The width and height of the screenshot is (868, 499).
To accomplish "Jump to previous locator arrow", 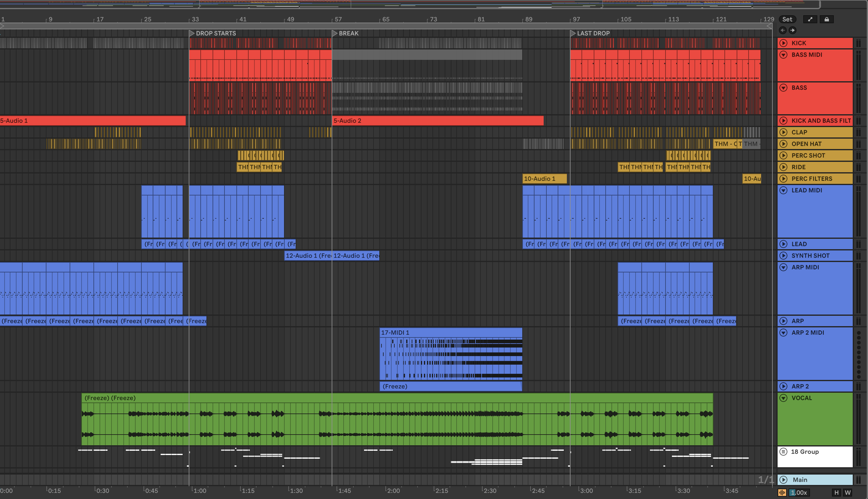I will [x=783, y=30].
